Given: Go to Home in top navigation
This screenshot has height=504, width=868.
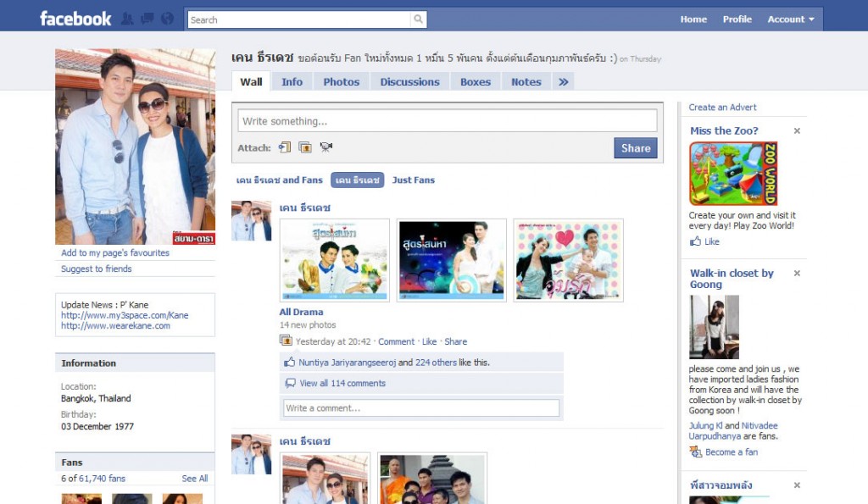Looking at the screenshot, I should point(693,19).
